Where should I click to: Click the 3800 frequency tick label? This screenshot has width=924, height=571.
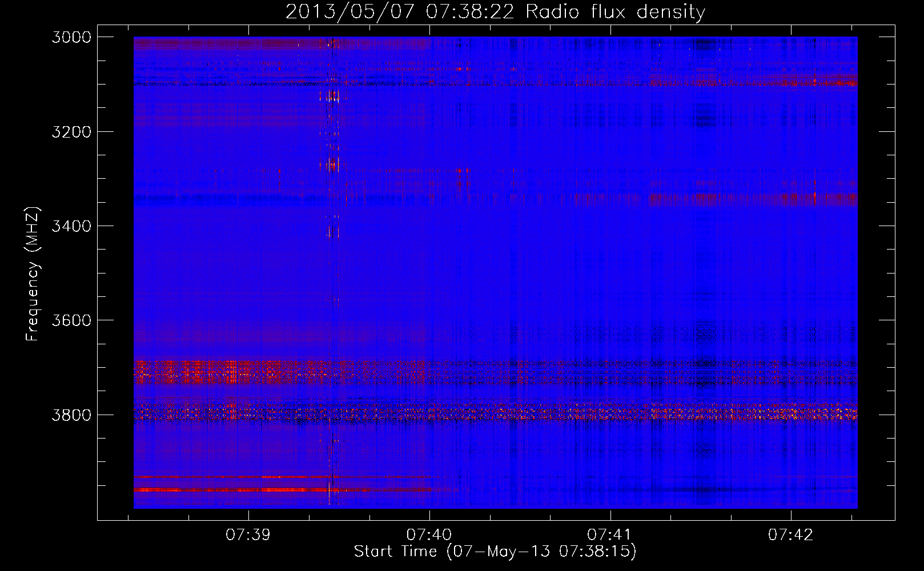pos(71,415)
